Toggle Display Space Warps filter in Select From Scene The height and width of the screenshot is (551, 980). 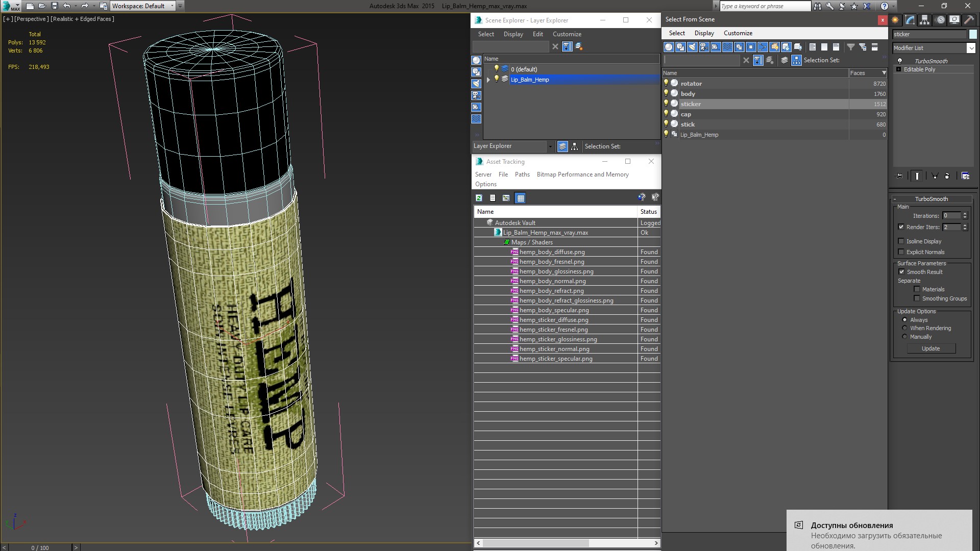727,47
